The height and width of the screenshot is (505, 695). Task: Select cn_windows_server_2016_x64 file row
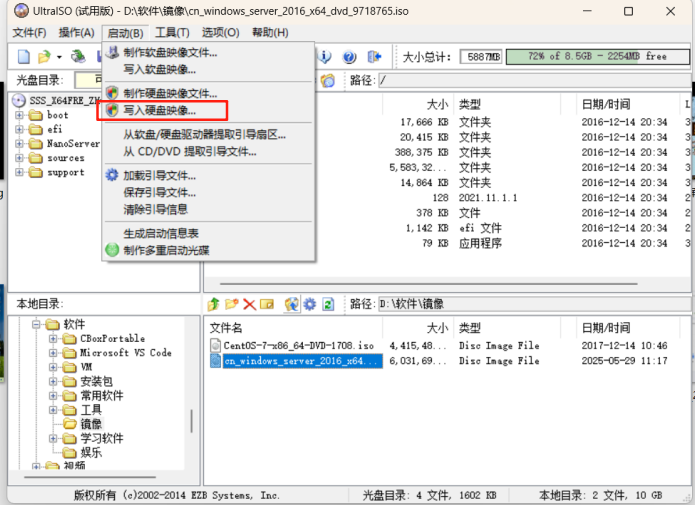pos(448,361)
